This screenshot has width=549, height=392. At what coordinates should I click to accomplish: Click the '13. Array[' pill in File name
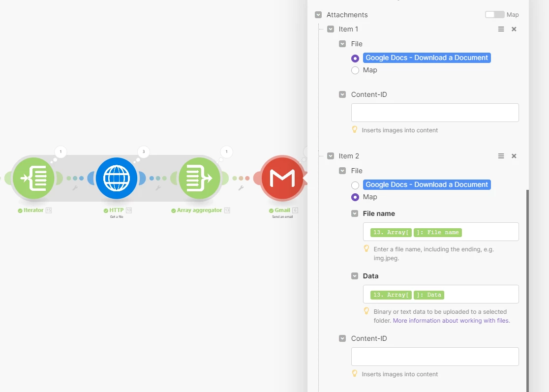391,233
